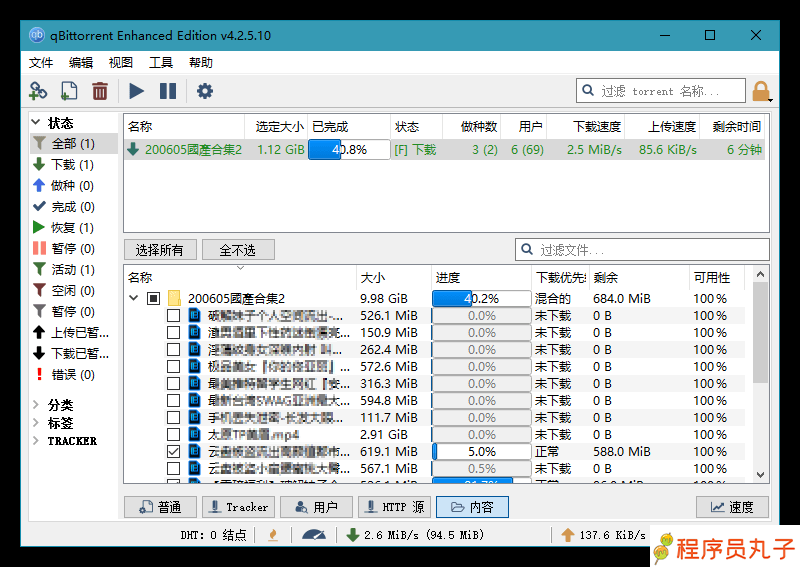Uncheck the 619.1 MiB file checkbox
The image size is (800, 567).
tap(173, 452)
